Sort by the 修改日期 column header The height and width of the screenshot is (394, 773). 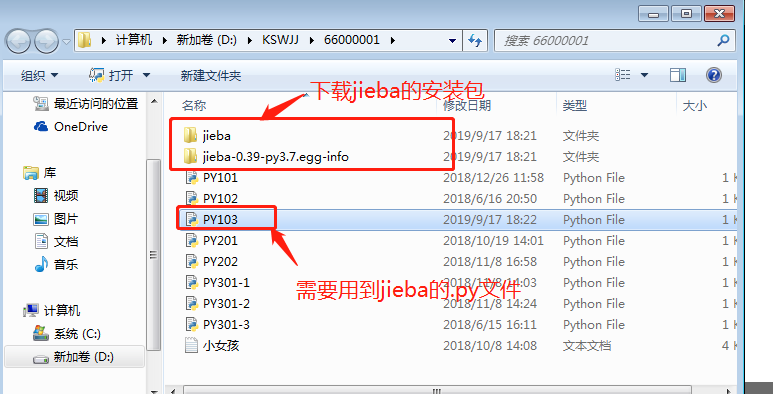click(467, 106)
